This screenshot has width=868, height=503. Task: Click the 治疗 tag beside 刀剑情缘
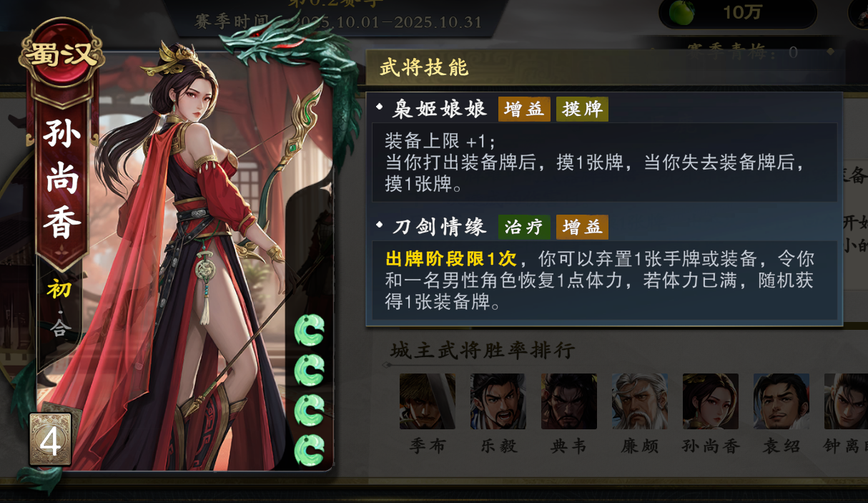pos(524,227)
